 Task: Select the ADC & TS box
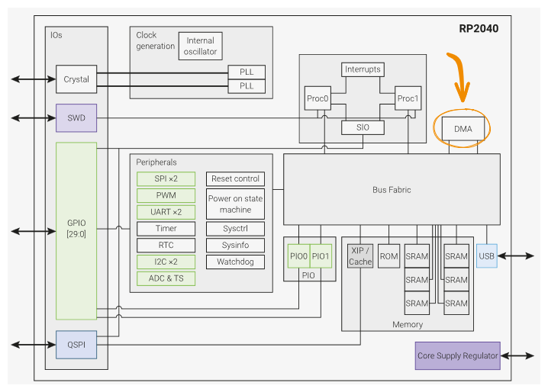point(166,278)
